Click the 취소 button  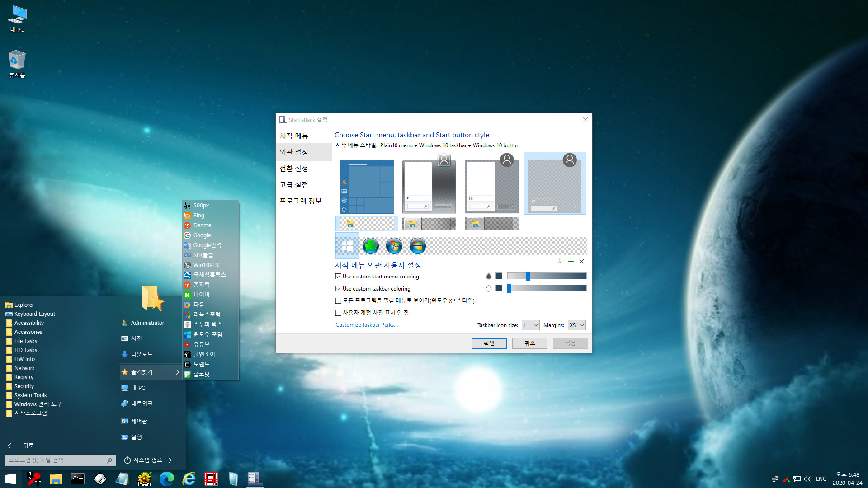(530, 343)
